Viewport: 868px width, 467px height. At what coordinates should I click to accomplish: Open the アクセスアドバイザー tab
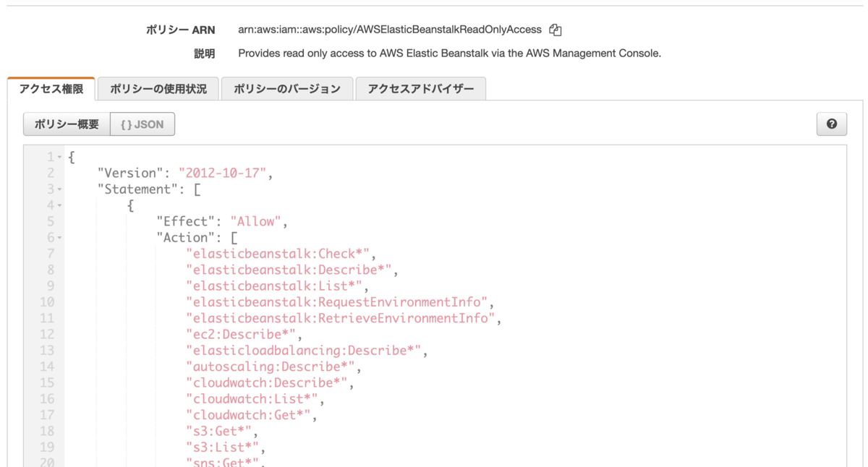(x=421, y=89)
